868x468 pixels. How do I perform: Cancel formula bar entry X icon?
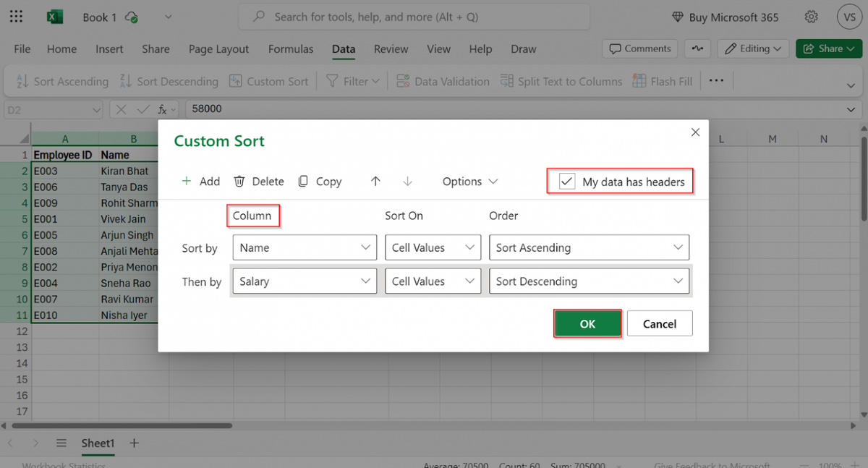coord(122,109)
